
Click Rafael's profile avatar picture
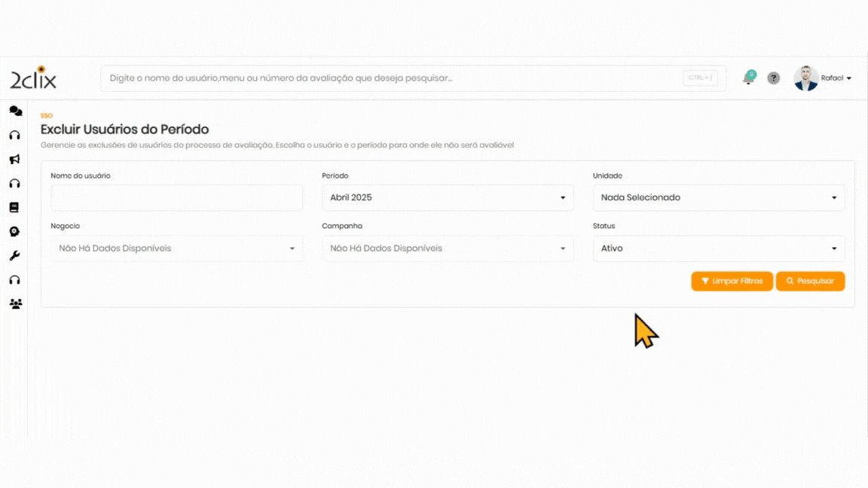805,78
